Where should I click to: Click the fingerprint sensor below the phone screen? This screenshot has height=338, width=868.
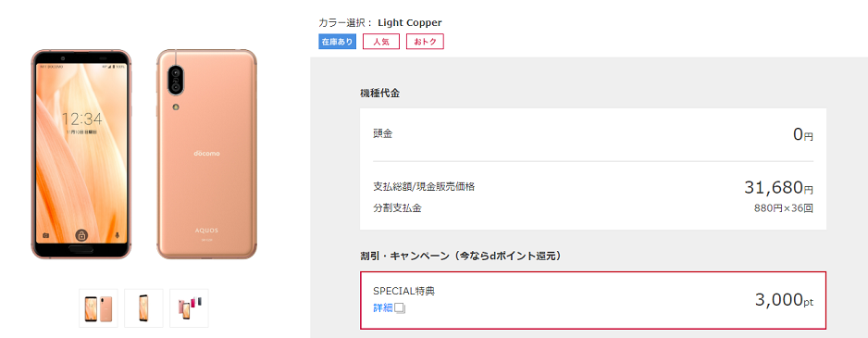click(x=81, y=250)
